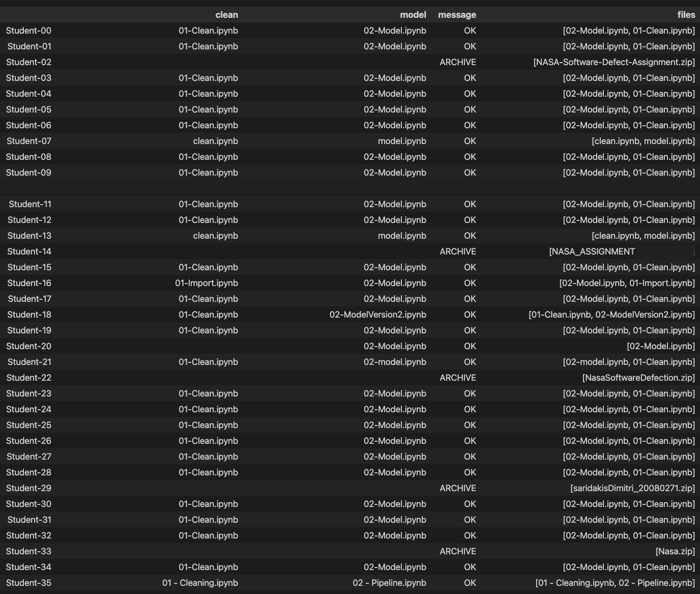Select the 01-Import.ipynb cell
This screenshot has width=700, height=594.
207,283
